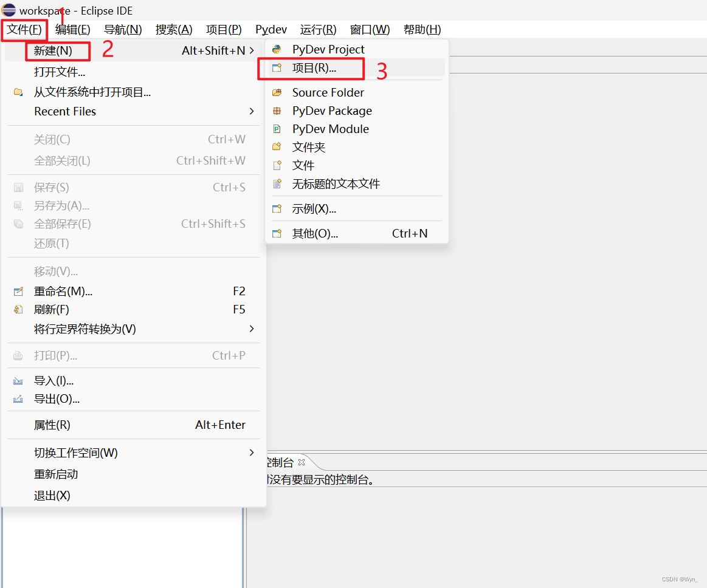Screen dimensions: 707x588
Task: Choose 属性(R) menu entry
Action: tap(133, 425)
